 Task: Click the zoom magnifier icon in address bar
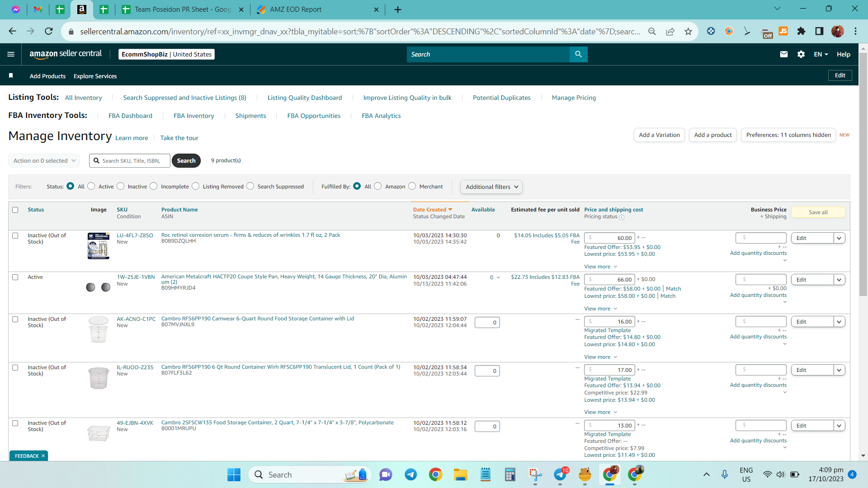point(652,31)
